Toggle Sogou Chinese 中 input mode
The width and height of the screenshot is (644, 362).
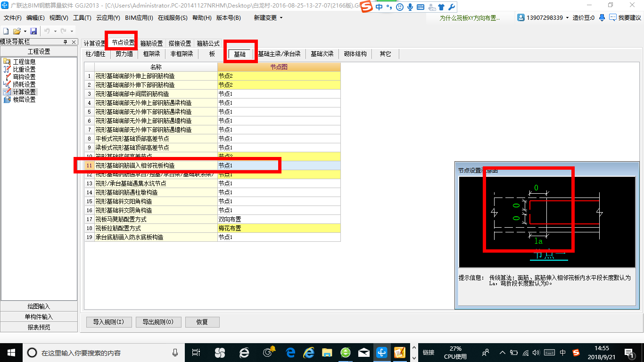[x=379, y=7]
